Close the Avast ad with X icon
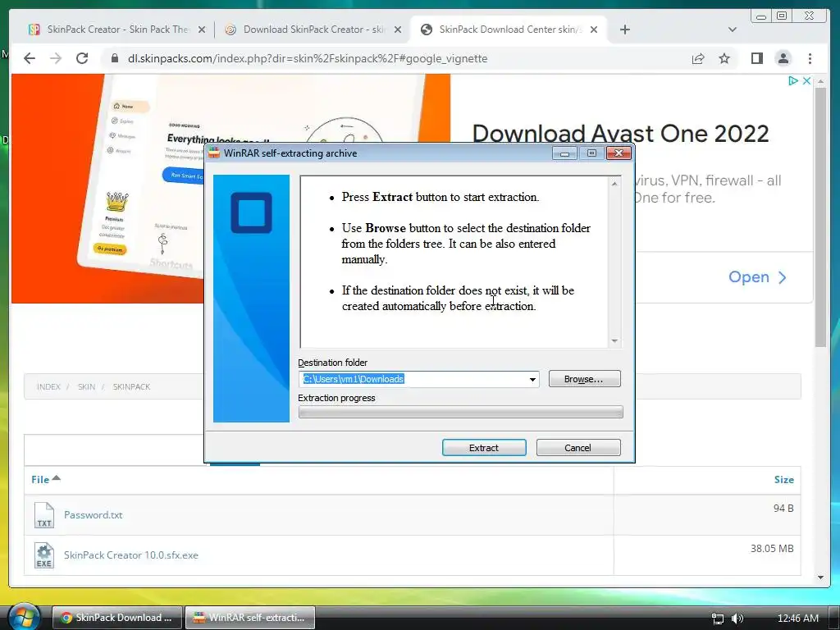 (806, 81)
